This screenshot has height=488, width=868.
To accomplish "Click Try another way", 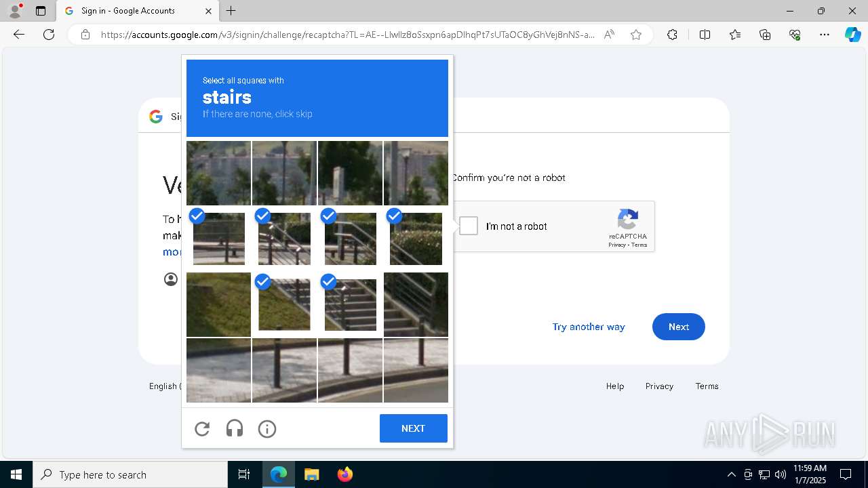I will [589, 327].
